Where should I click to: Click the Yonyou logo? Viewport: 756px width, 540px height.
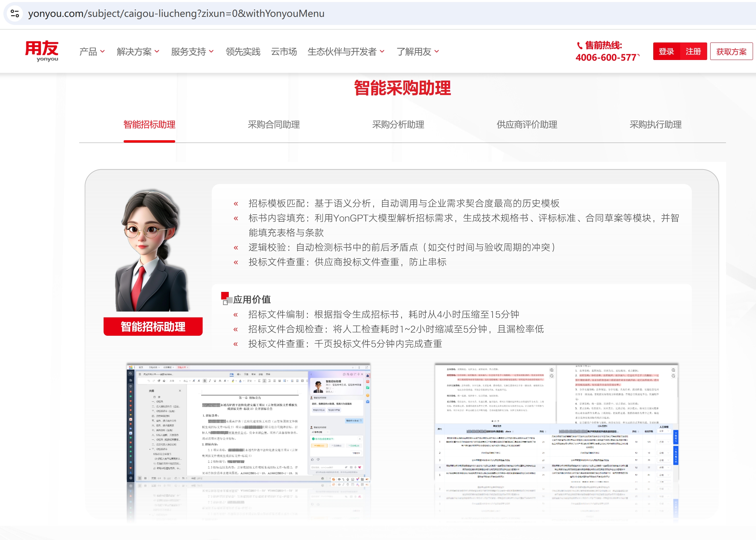click(42, 51)
